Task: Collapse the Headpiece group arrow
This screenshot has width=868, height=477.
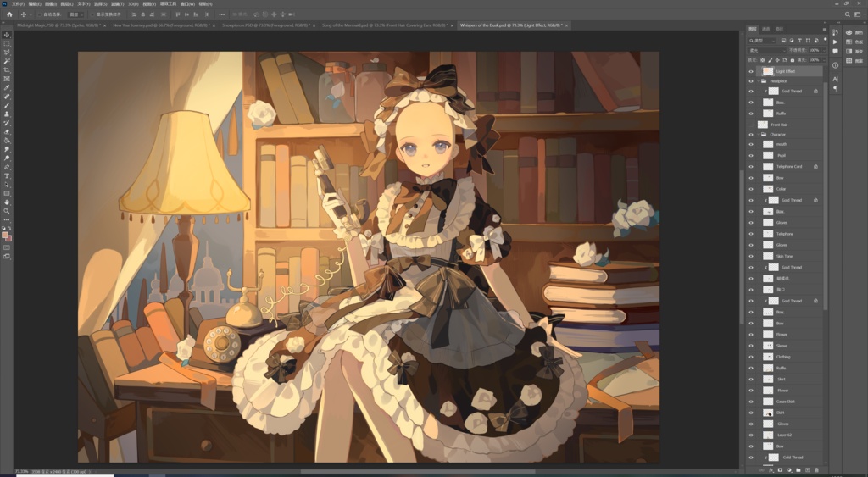Action: point(758,80)
